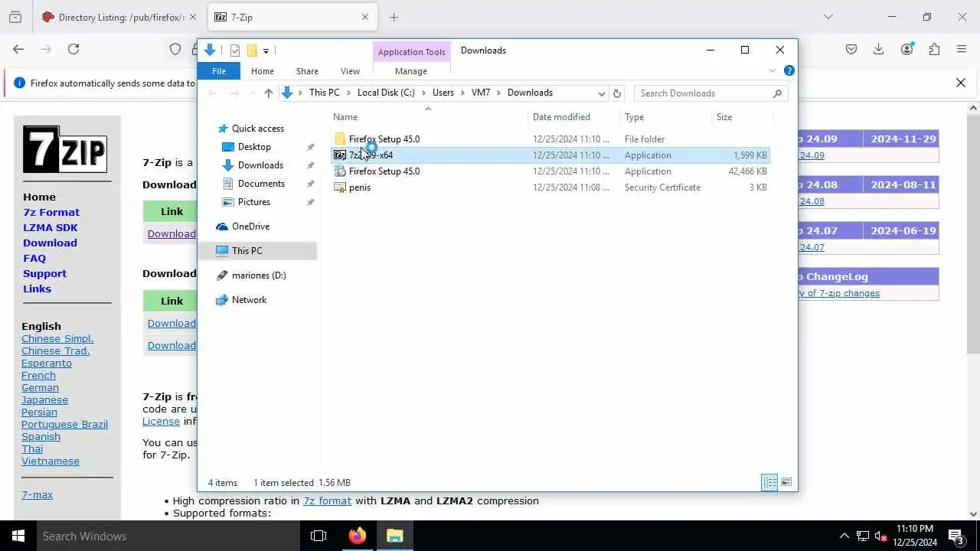
Task: Click the VM7 breadcrumb segment
Action: [x=481, y=93]
